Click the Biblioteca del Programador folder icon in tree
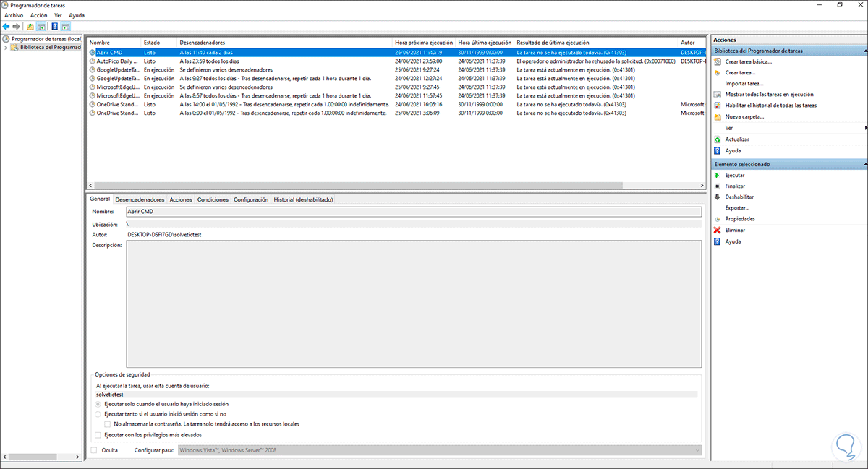The height and width of the screenshot is (469, 868). coord(15,48)
